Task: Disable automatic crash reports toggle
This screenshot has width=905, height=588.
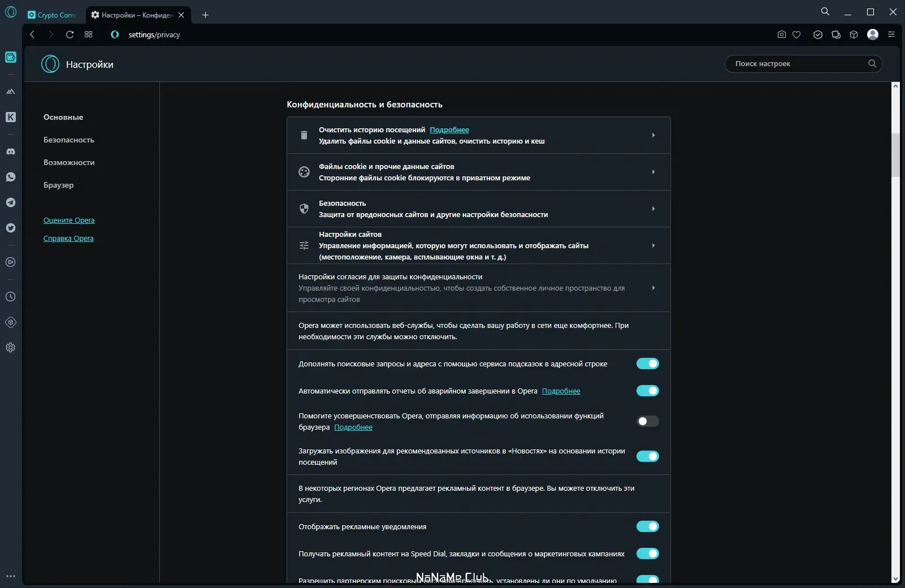Action: [648, 391]
